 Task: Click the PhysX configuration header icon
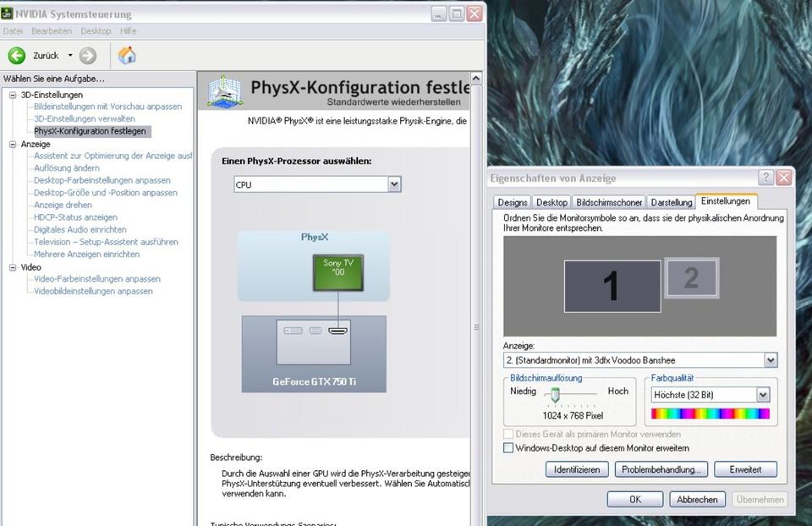coord(224,91)
